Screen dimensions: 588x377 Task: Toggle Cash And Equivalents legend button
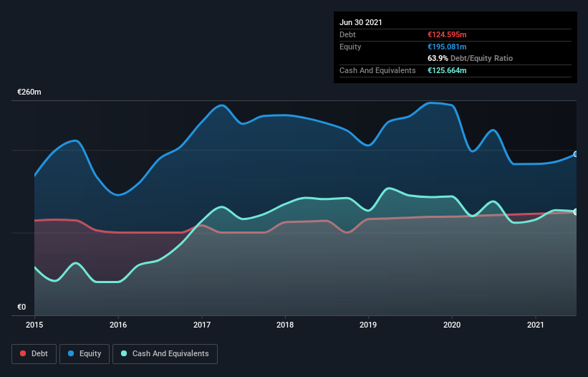click(x=165, y=354)
